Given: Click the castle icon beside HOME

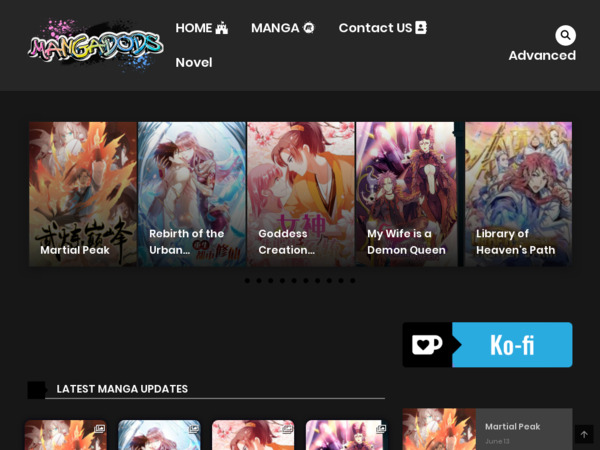Looking at the screenshot, I should click(x=222, y=28).
